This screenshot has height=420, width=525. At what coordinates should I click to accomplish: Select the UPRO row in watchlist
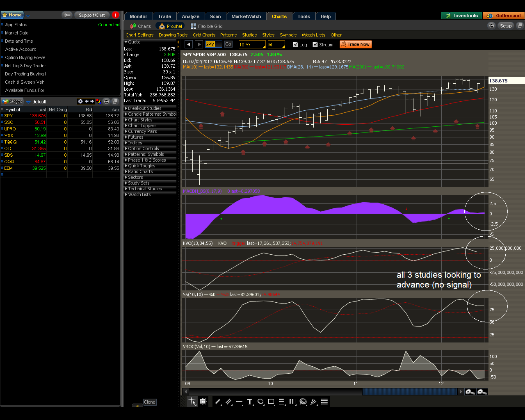point(60,129)
